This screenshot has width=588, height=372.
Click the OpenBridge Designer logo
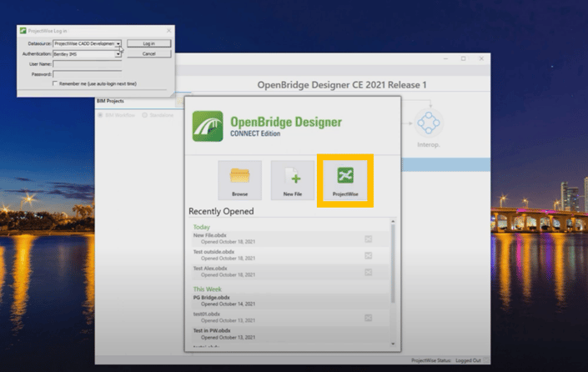pyautogui.click(x=208, y=127)
